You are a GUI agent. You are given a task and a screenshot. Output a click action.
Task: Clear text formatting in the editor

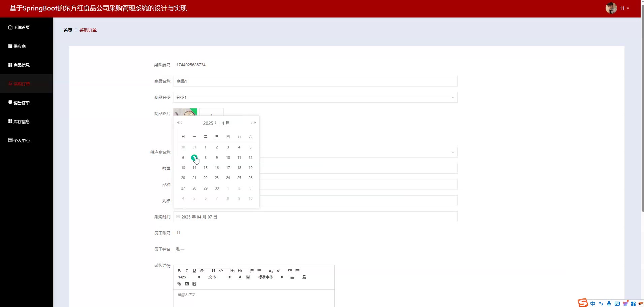point(304,277)
